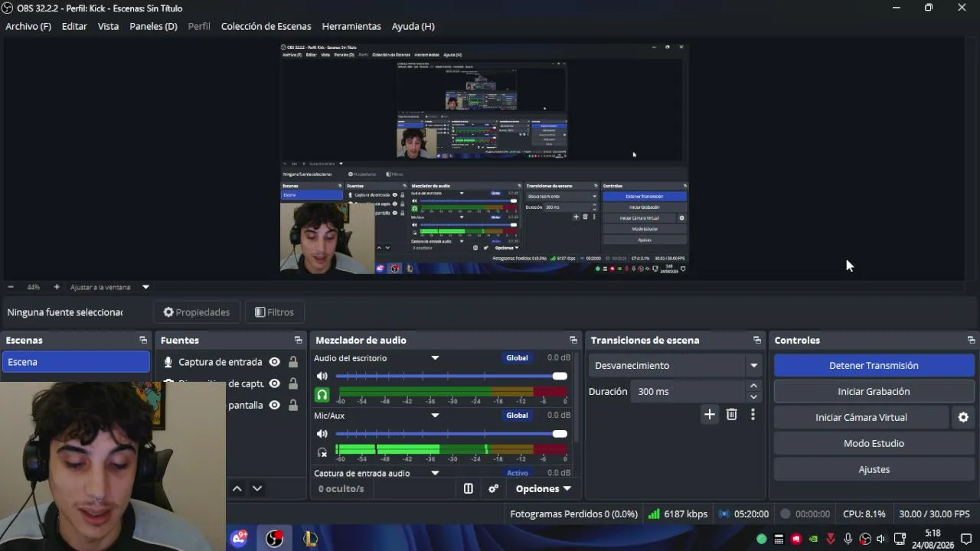This screenshot has width=980, height=551.
Task: Lock the capture device source
Action: 293,383
